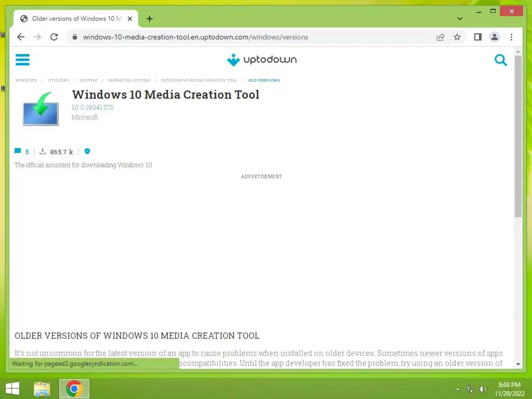Open a new tab with the plus button
The image size is (532, 399).
point(149,19)
